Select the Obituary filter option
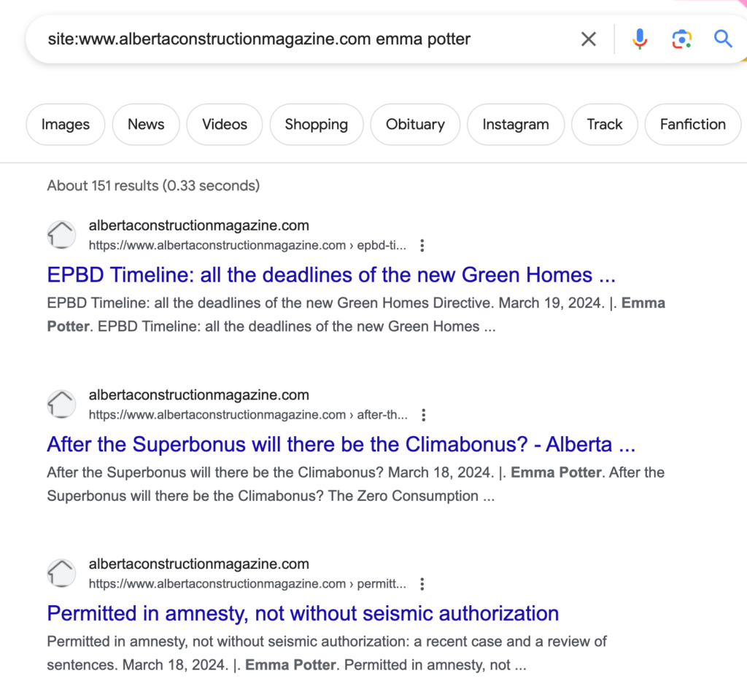747x700 pixels. pyautogui.click(x=414, y=124)
